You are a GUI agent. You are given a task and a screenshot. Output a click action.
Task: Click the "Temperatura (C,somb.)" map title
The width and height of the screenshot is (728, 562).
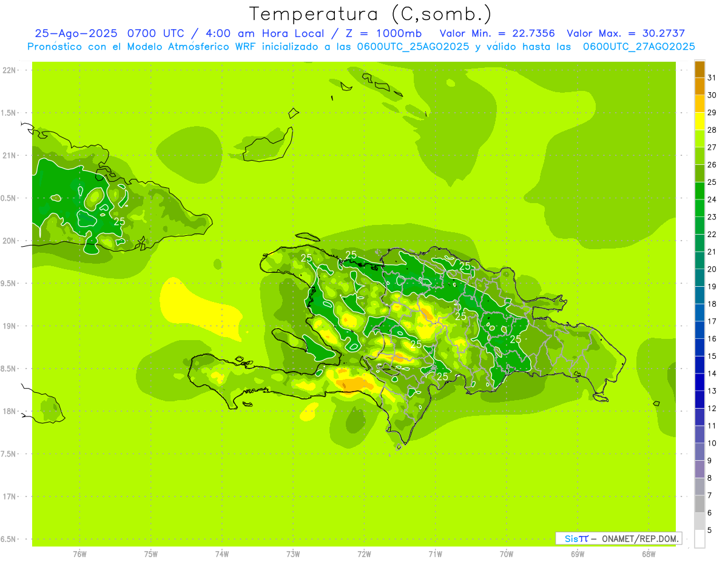(x=370, y=14)
